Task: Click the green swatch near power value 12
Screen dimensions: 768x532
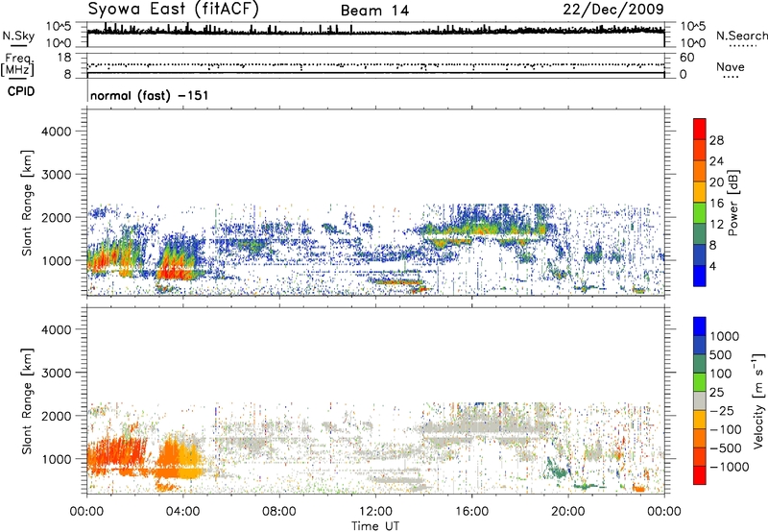Action: 700,212
